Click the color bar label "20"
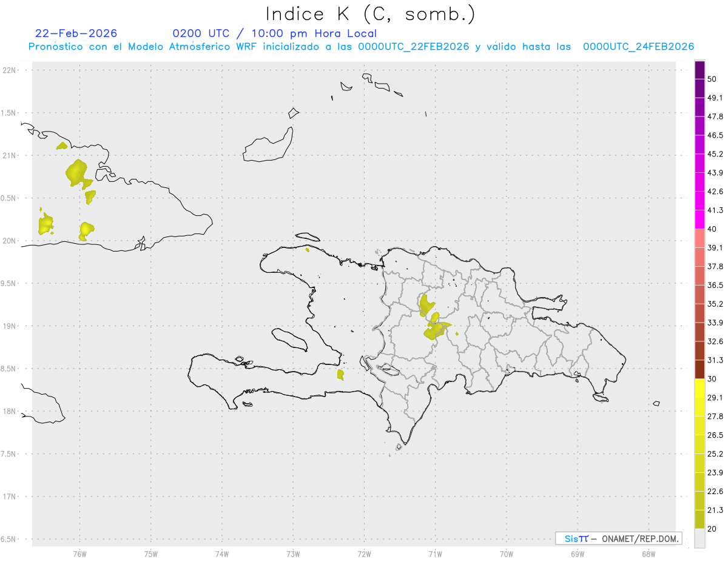Image resolution: width=728 pixels, height=562 pixels. (713, 529)
